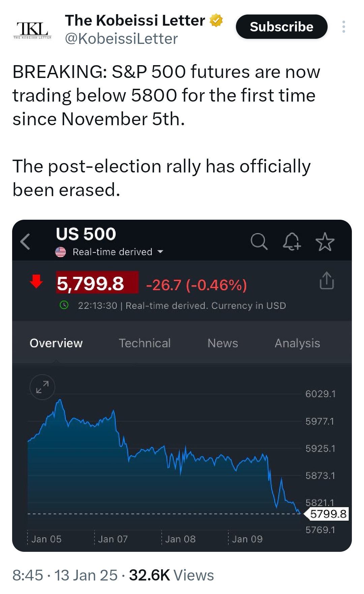Open the Analysis tab
Image resolution: width=364 pixels, height=594 pixels.
(298, 343)
